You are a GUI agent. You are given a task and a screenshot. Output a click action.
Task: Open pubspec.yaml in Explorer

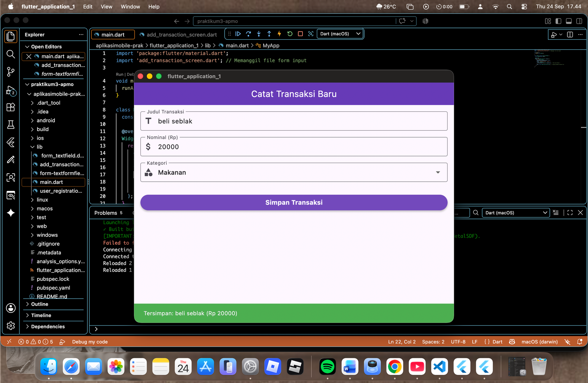(x=53, y=288)
